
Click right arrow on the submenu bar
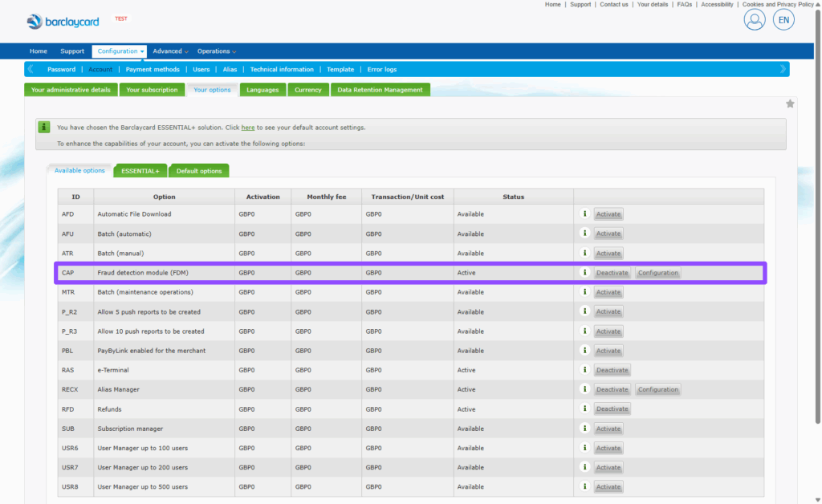pos(783,69)
